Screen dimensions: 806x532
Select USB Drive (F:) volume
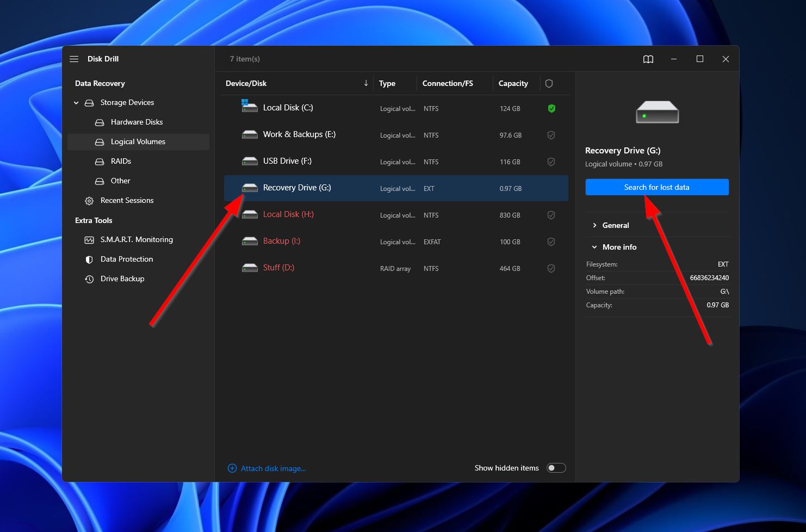(287, 161)
